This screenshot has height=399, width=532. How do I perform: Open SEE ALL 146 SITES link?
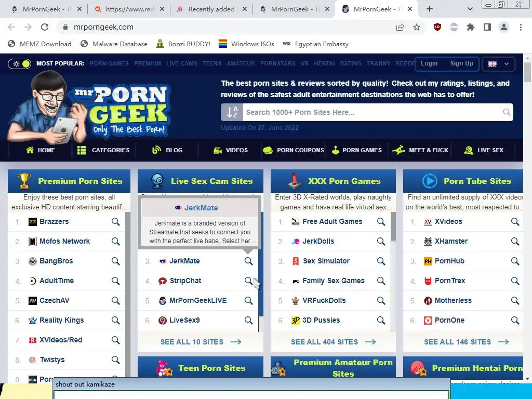point(467,342)
